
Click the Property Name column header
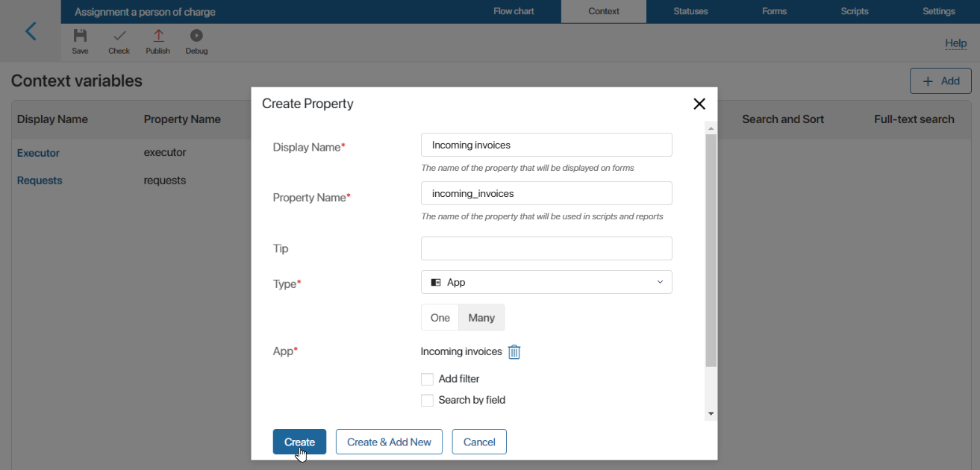(x=182, y=119)
